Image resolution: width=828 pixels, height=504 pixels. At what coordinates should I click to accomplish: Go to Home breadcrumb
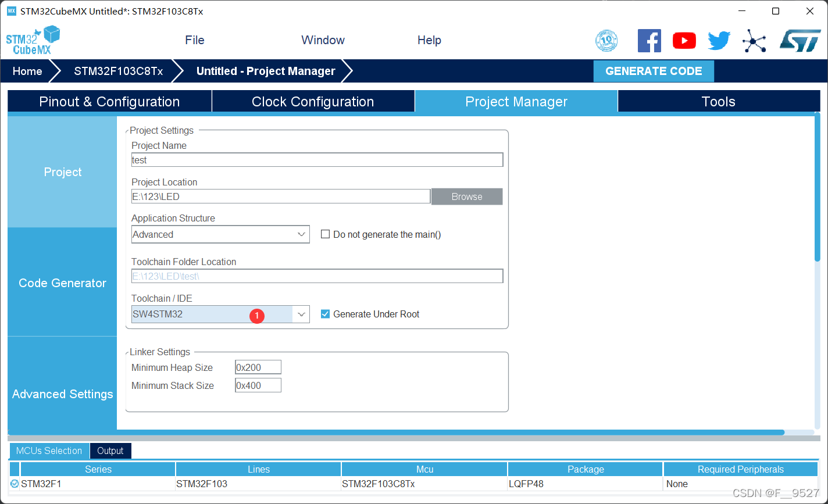point(27,71)
